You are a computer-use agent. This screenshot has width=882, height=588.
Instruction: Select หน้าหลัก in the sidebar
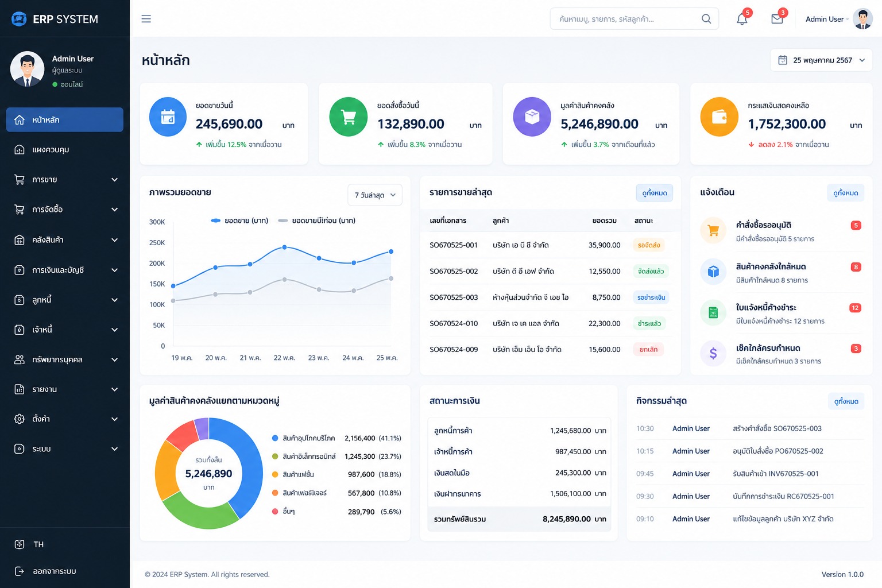[65, 119]
